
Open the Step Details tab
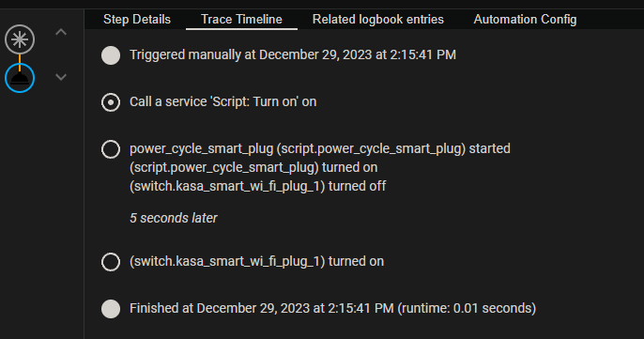click(x=137, y=20)
